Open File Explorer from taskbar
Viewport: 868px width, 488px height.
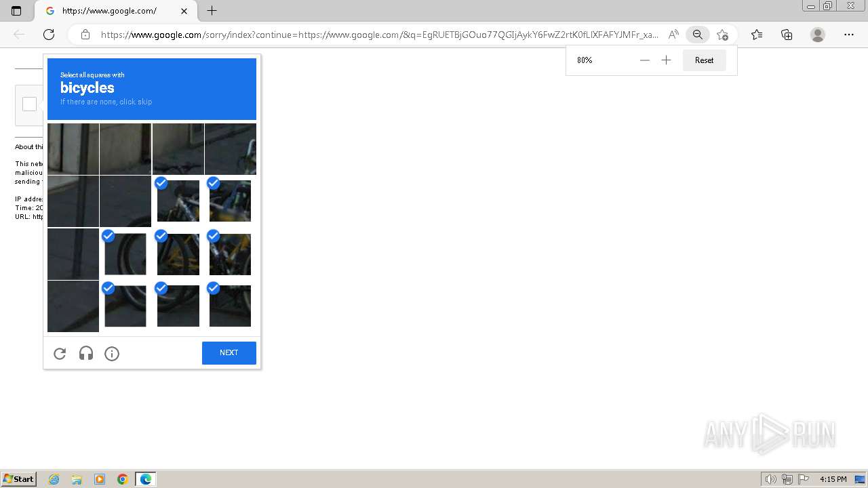click(77, 479)
